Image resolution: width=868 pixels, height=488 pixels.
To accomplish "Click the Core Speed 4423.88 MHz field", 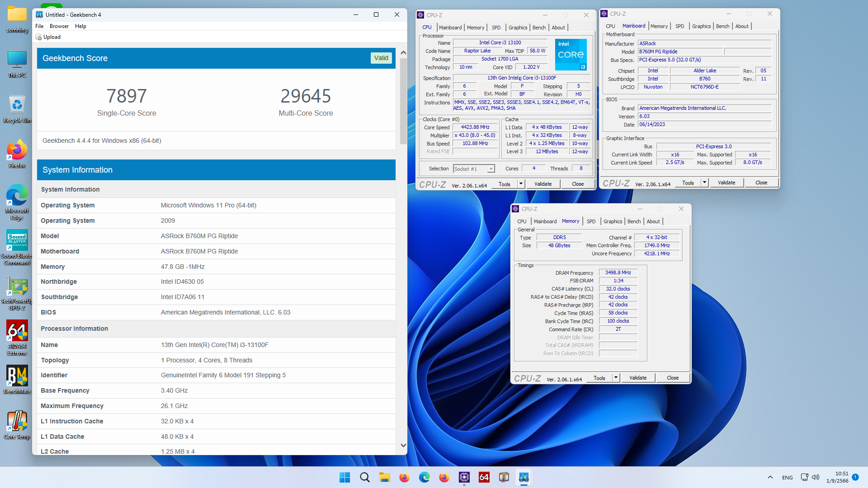I will pos(475,127).
